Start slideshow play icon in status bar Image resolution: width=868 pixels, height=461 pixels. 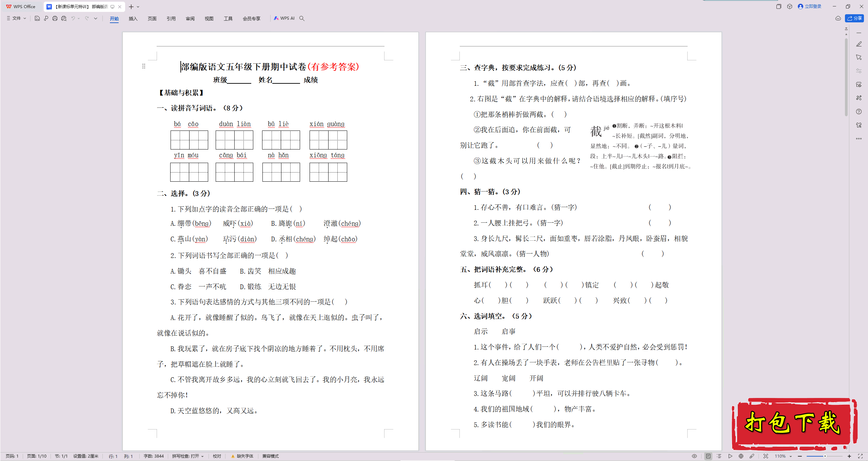[x=730, y=456]
